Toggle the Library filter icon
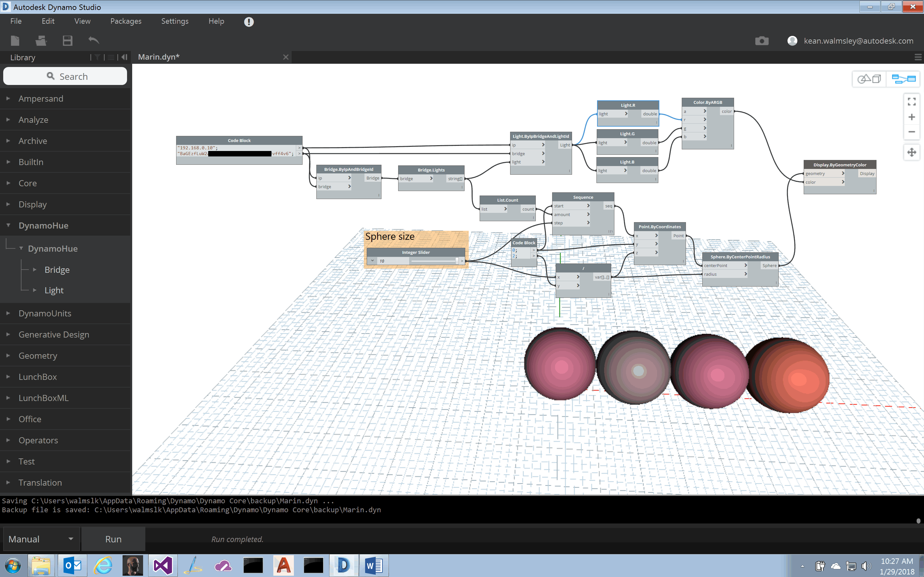This screenshot has height=577, width=924. 98,57
